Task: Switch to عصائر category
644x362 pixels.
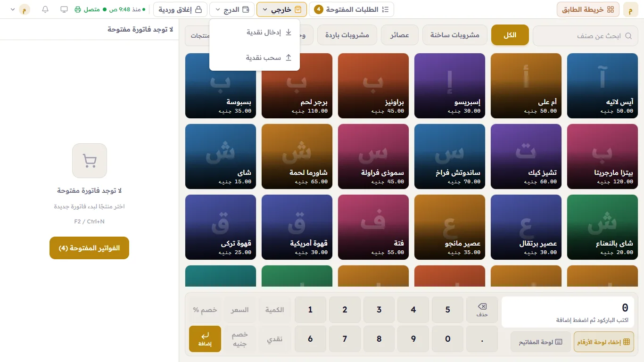Action: tap(400, 35)
